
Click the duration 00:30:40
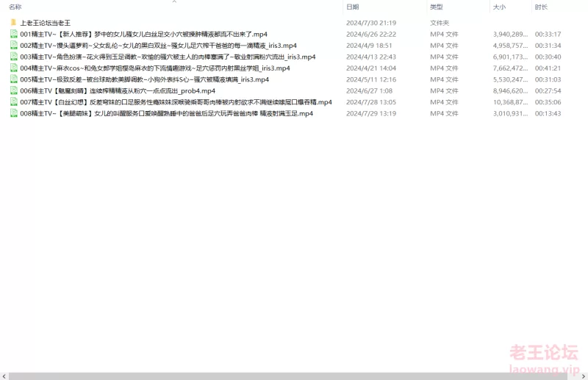(x=548, y=57)
